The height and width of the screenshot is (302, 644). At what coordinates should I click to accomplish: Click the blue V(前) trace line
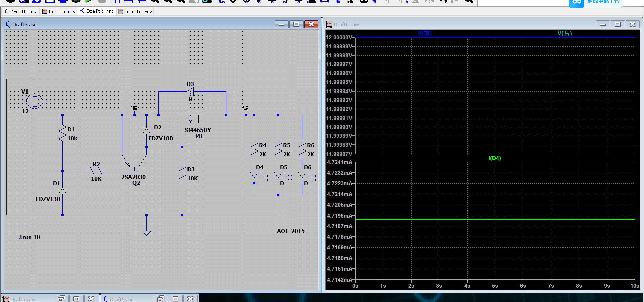point(495,37)
